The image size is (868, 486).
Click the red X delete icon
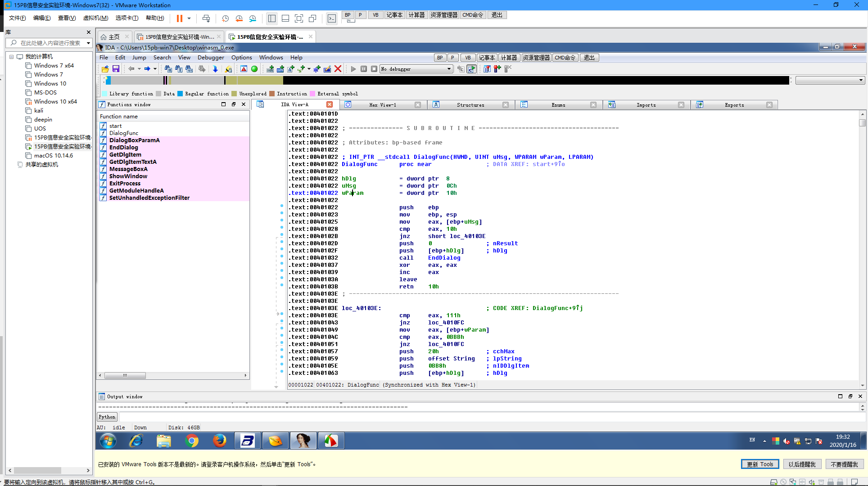[338, 69]
